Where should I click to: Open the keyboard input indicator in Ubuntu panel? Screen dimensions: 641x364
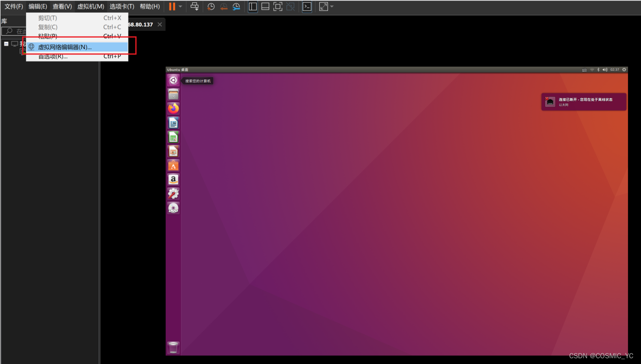click(584, 70)
